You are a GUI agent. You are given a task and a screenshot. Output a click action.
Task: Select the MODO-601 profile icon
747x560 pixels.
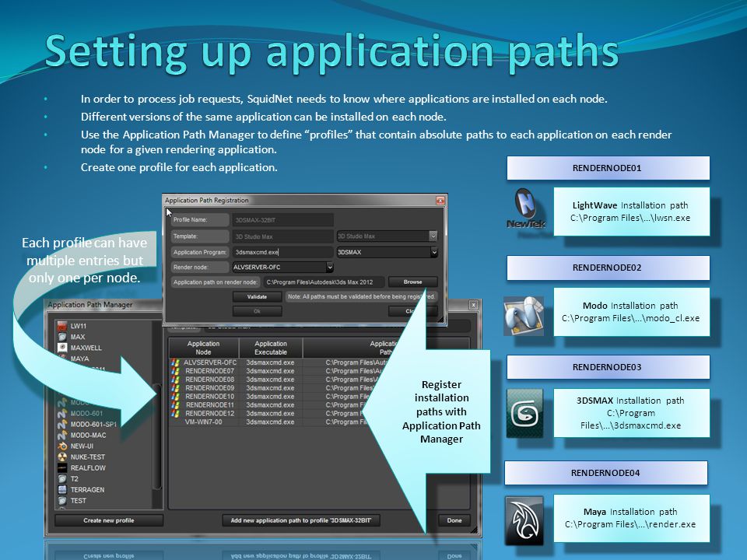click(62, 413)
